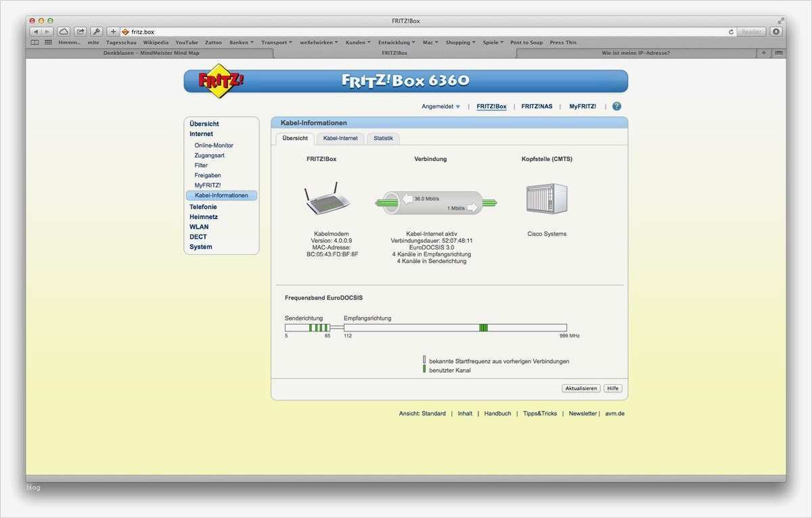Go forward with Safari's forward arrow

coord(47,32)
